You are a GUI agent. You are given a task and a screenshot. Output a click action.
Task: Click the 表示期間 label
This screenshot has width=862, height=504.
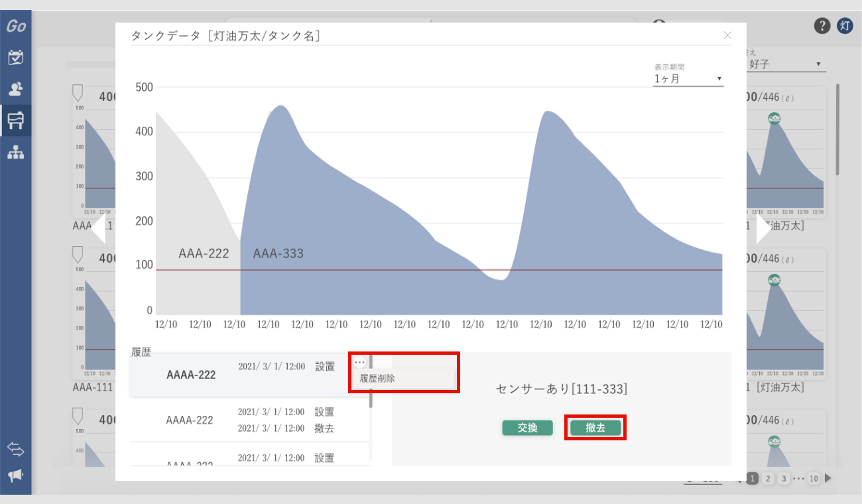(669, 67)
